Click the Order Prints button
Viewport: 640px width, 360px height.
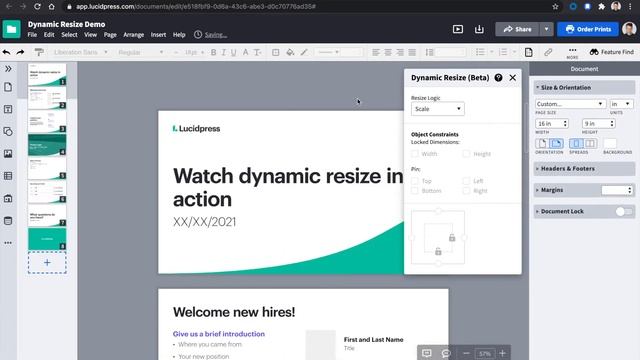588,29
